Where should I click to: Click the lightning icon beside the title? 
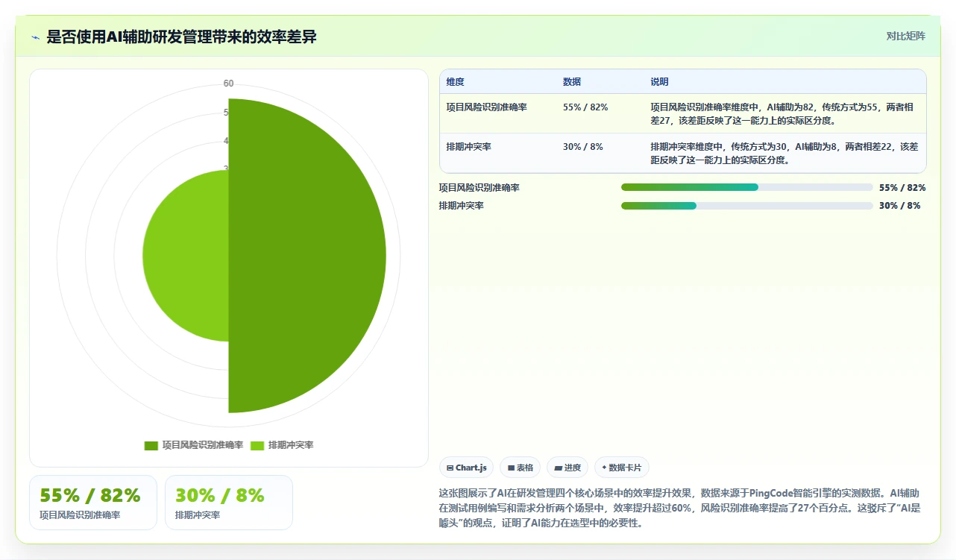35,37
